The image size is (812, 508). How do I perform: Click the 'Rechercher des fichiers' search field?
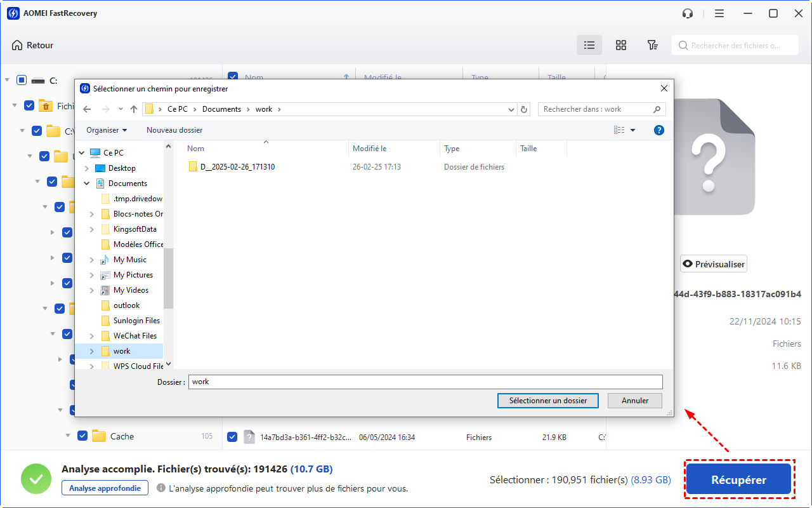tap(736, 45)
